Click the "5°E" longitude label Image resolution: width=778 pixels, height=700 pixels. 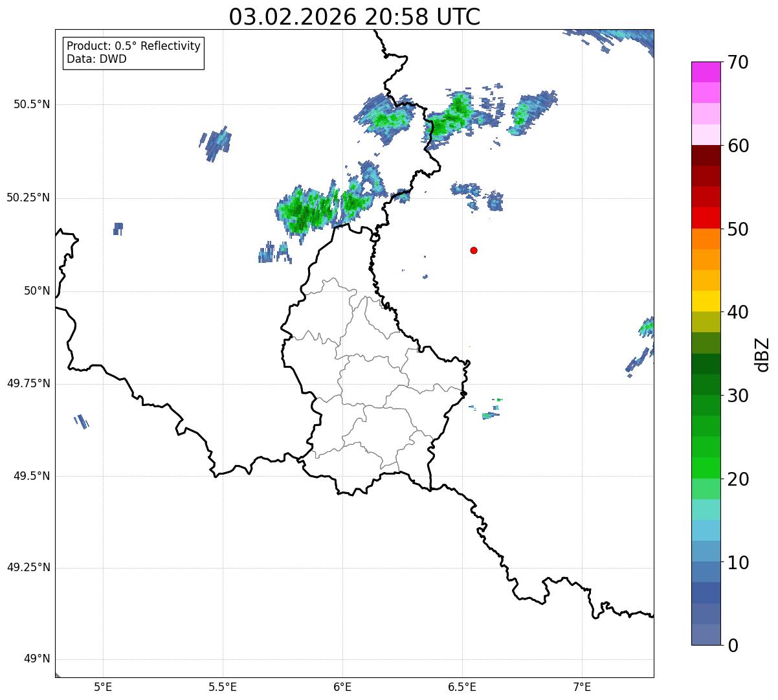103,686
